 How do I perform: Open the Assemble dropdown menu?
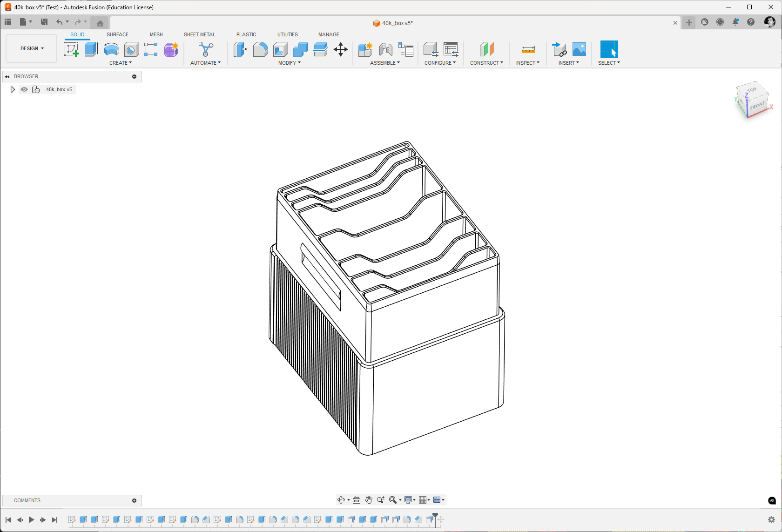click(385, 63)
